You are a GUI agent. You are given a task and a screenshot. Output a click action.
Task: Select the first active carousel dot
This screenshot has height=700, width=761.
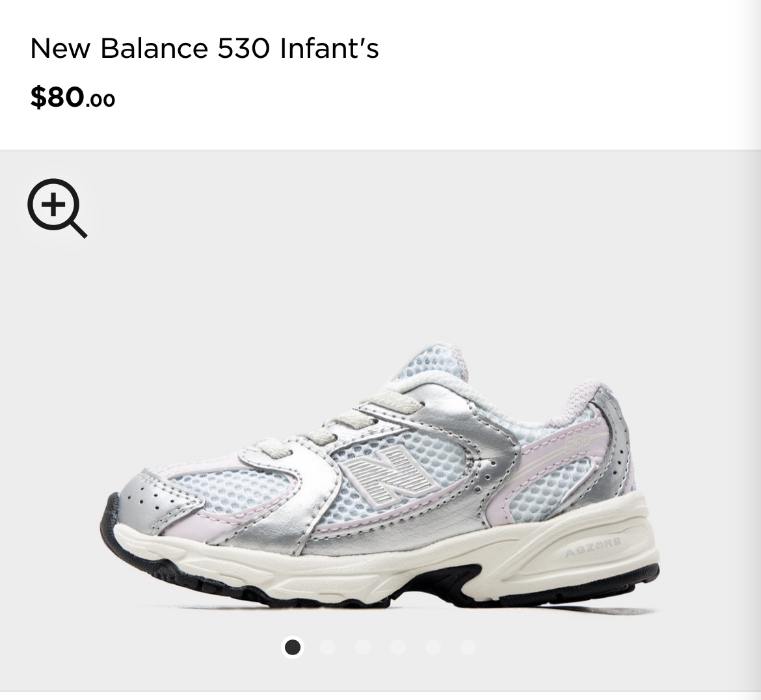click(293, 647)
